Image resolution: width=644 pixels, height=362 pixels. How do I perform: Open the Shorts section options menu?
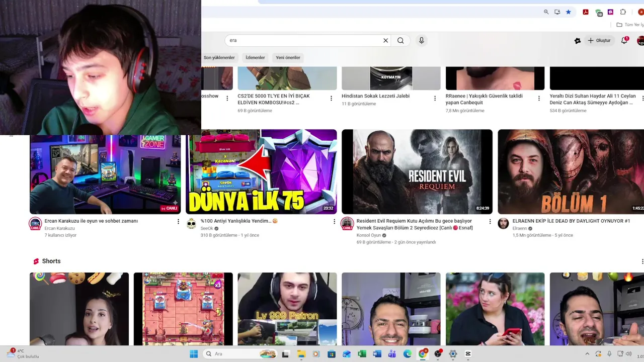click(642, 261)
